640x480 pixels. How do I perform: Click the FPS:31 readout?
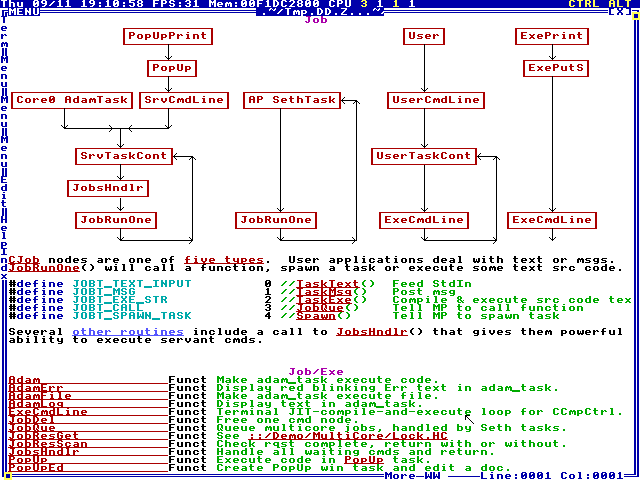pos(176,4)
